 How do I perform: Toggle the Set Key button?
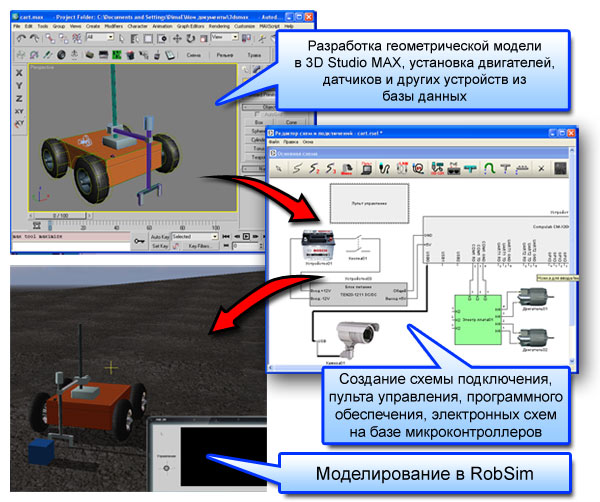(x=160, y=246)
